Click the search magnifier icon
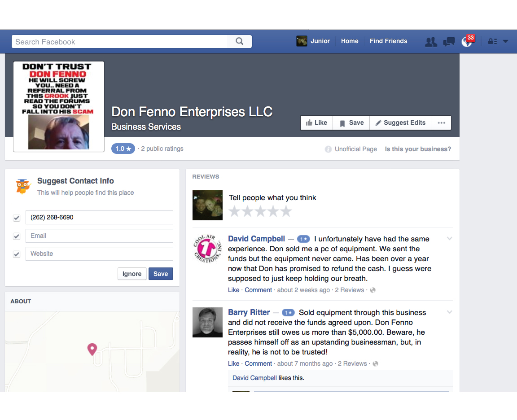This screenshot has width=517, height=420. 239,42
